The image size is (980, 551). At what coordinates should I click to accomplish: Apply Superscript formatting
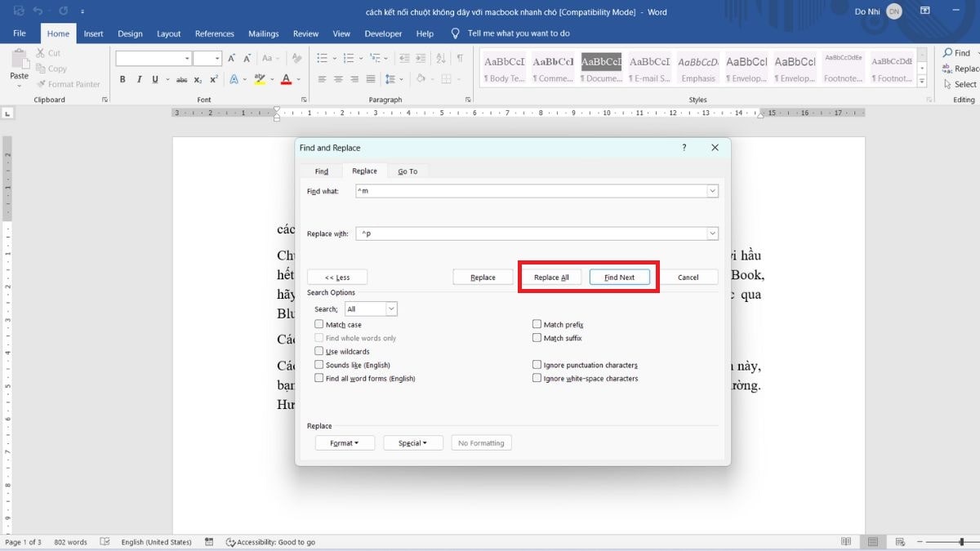[x=214, y=79]
